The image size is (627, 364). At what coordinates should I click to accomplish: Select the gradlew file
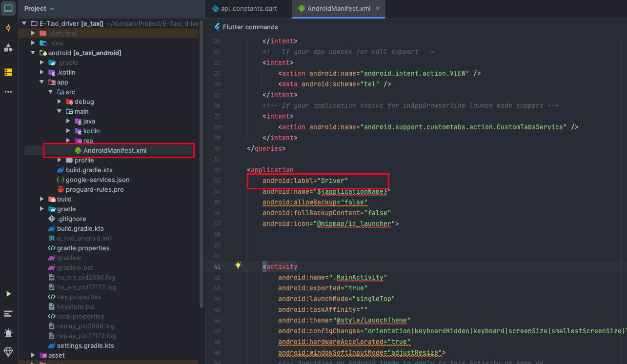[69, 258]
